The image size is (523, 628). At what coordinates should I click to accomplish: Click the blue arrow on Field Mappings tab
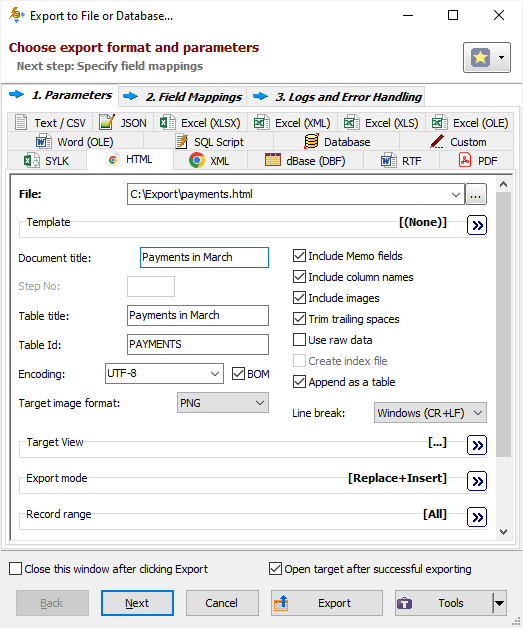pos(131,96)
